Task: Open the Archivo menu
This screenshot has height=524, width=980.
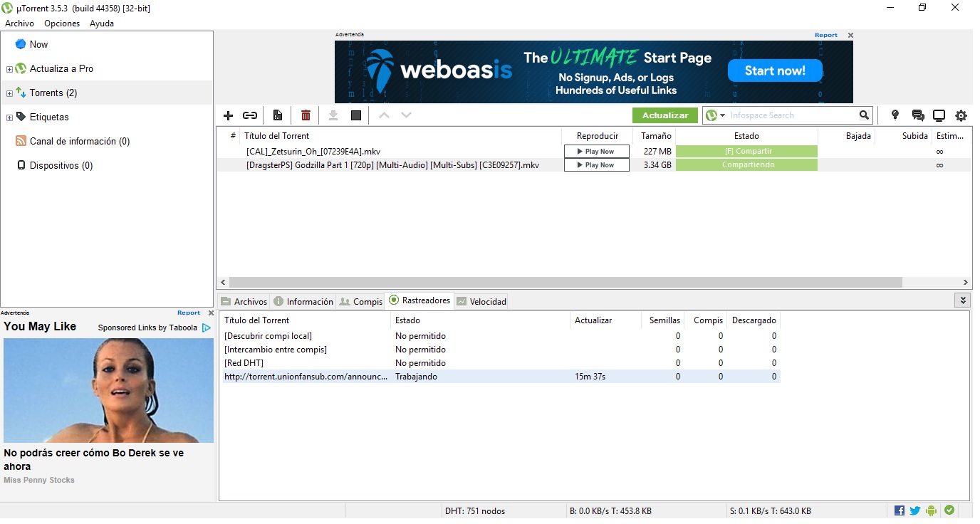Action: 19,23
